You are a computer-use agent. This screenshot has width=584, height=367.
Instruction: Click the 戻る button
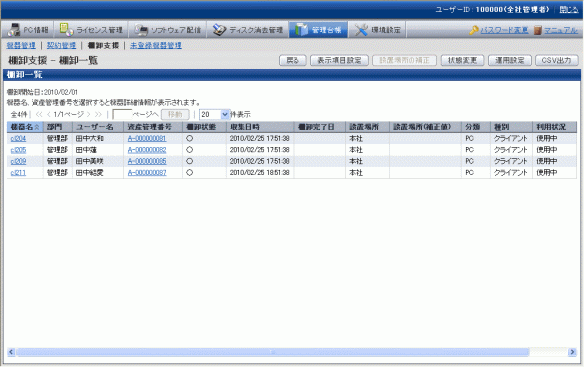[x=293, y=60]
